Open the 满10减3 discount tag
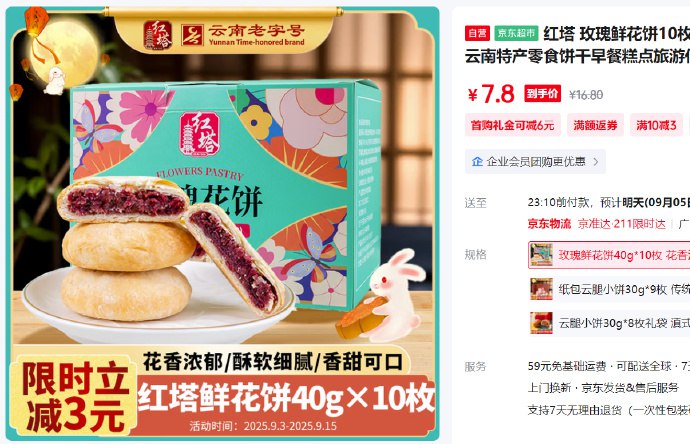Viewport: 690px width, 444px height. tap(656, 125)
